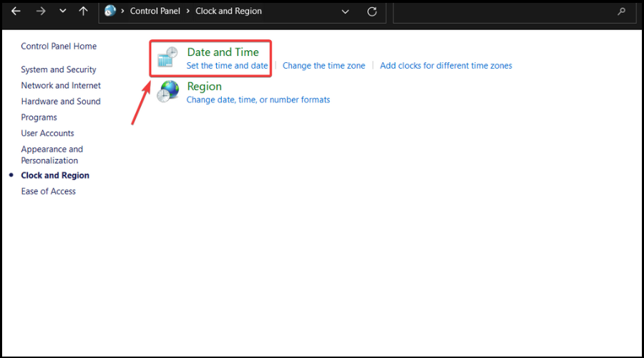Click the search magnifier icon

tap(621, 11)
